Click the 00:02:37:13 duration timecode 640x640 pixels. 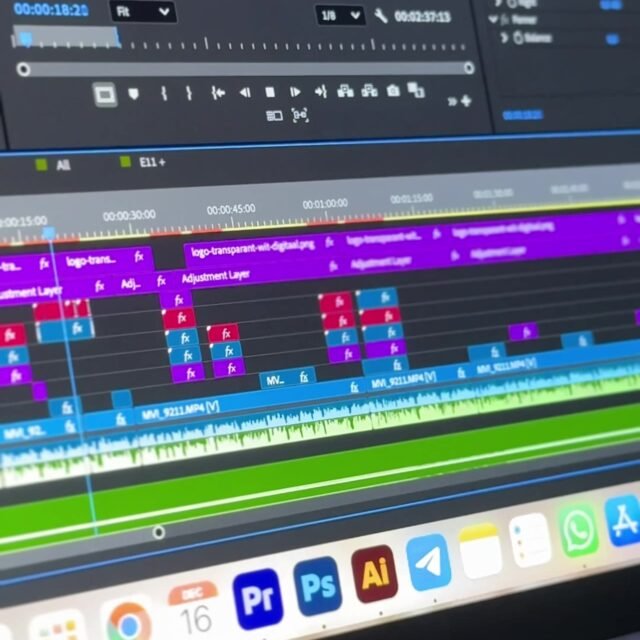pos(422,17)
